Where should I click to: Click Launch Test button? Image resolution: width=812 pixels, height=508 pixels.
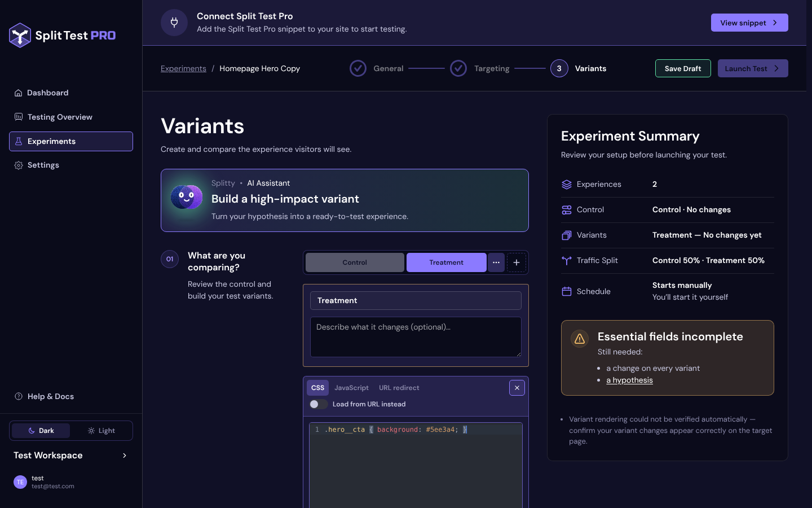(753, 68)
